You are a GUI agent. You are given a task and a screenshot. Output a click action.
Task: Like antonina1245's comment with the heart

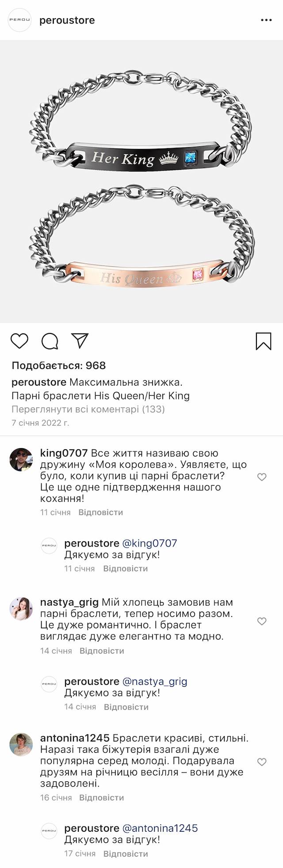262,762
